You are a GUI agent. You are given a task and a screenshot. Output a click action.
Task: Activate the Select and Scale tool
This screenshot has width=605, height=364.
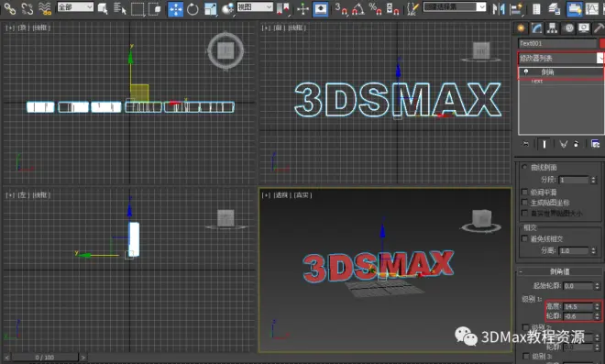click(x=211, y=8)
